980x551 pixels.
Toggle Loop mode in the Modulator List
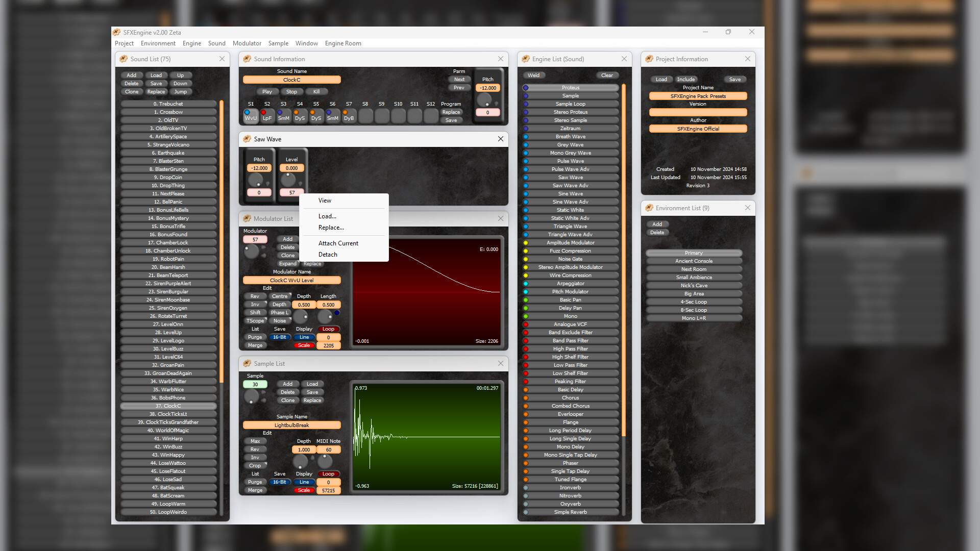[x=328, y=329]
